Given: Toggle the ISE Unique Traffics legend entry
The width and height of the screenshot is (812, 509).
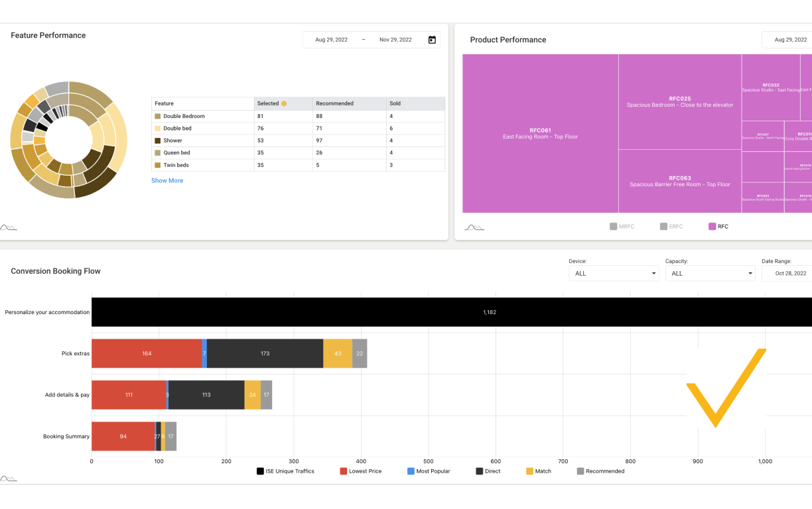Looking at the screenshot, I should tap(285, 471).
